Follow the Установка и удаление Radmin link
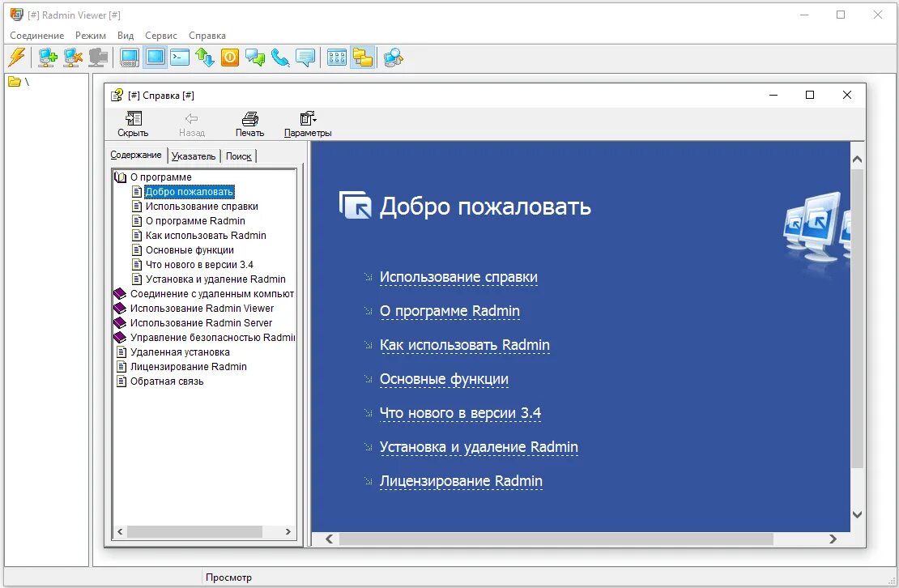The width and height of the screenshot is (899, 588). tap(479, 447)
